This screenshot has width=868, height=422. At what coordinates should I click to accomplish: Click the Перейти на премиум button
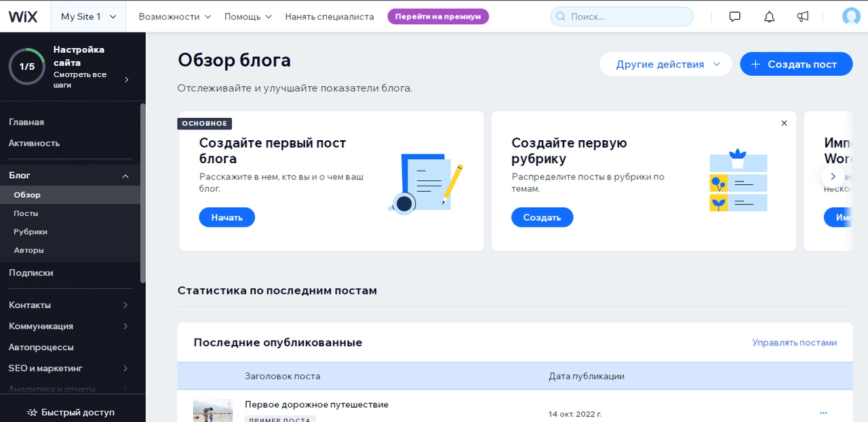click(x=438, y=16)
